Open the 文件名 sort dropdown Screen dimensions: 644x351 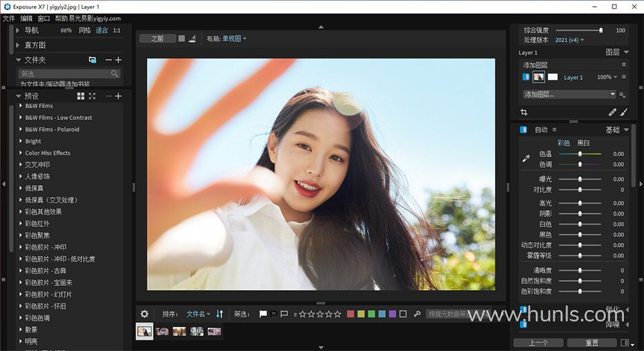[x=198, y=314]
